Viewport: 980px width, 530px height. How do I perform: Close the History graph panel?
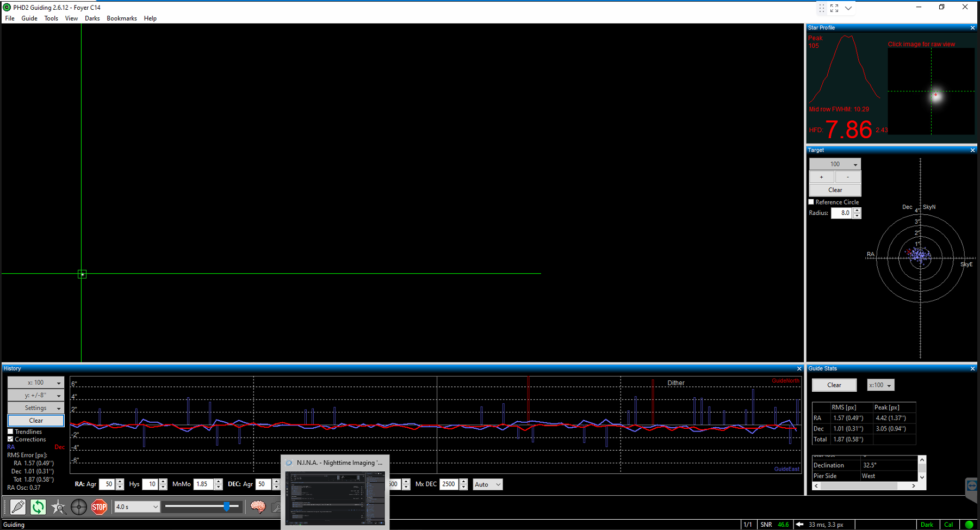click(x=799, y=368)
